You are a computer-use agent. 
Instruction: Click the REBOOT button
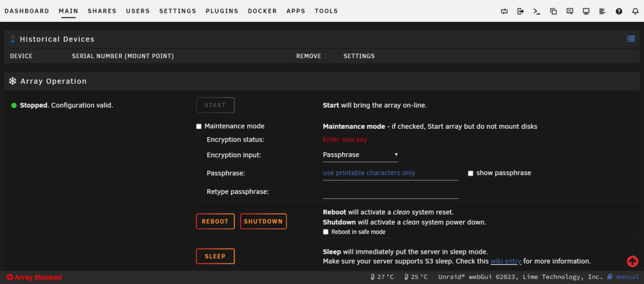pos(215,221)
